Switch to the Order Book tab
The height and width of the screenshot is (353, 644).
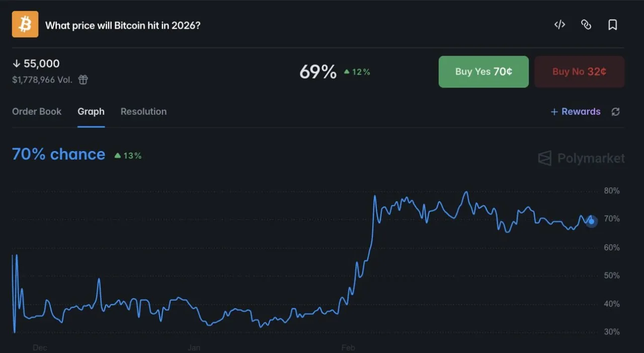(37, 111)
